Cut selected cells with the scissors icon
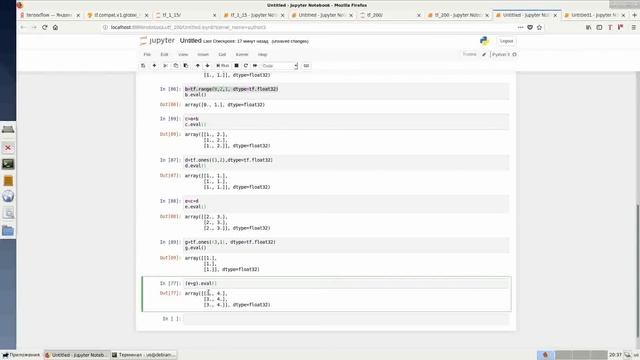640x360 pixels. click(x=165, y=66)
